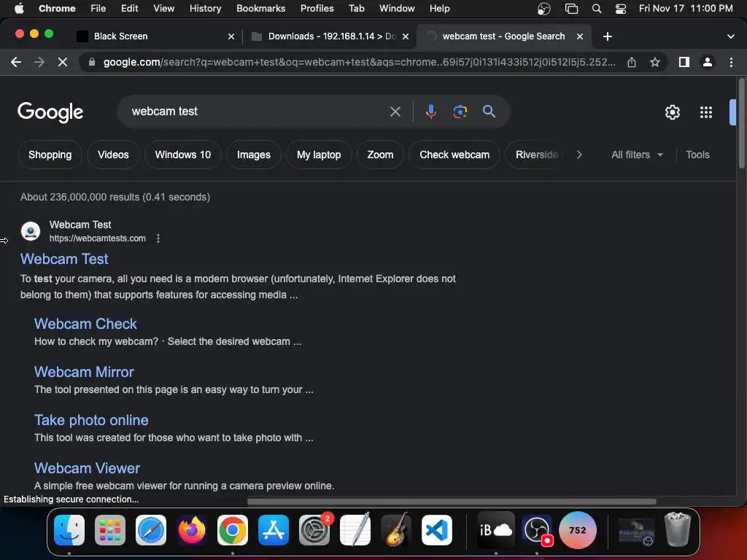This screenshot has width=747, height=560.
Task: Open the Profiles menu
Action: pos(317,9)
